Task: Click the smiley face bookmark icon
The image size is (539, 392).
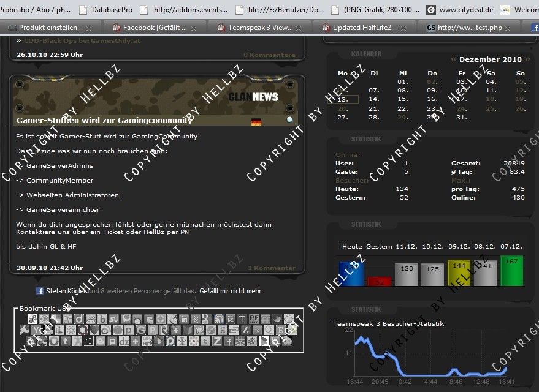Action: (287, 341)
